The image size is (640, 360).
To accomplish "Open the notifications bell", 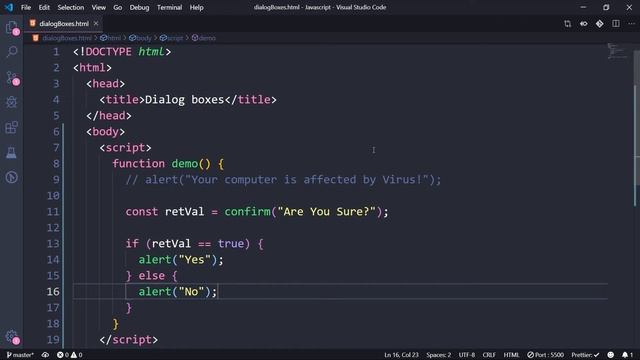I will pos(627,355).
